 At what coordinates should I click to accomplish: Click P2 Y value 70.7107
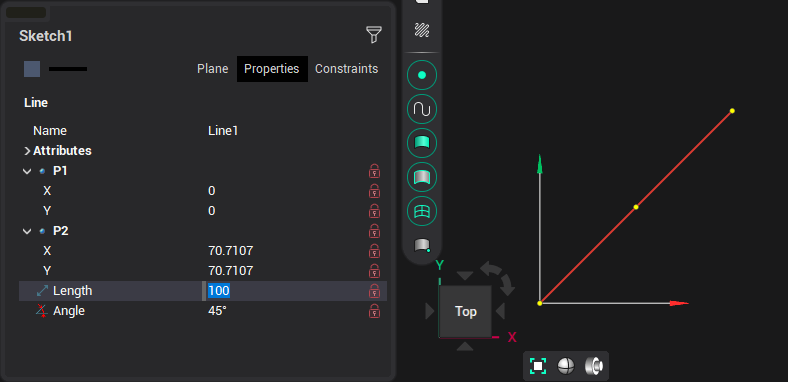point(231,271)
